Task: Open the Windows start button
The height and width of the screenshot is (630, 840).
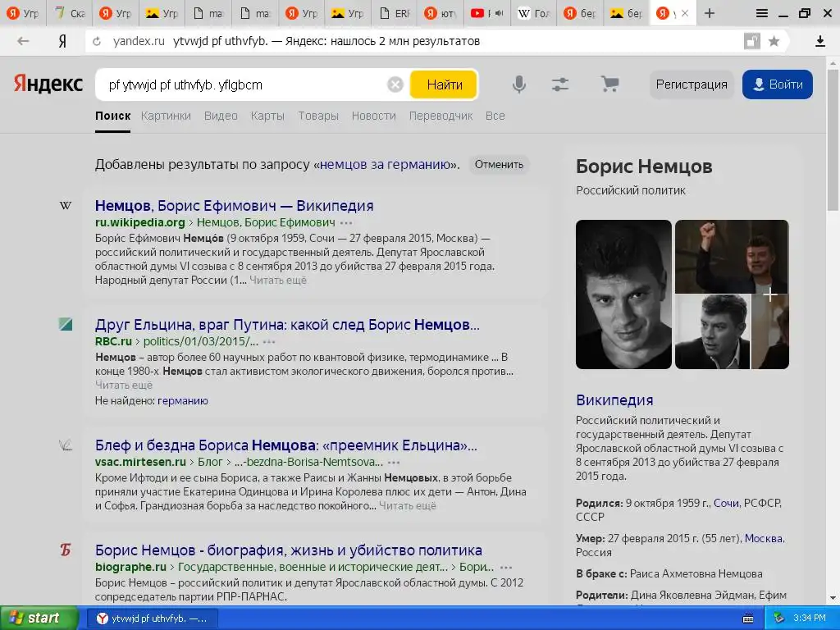Action: point(39,619)
